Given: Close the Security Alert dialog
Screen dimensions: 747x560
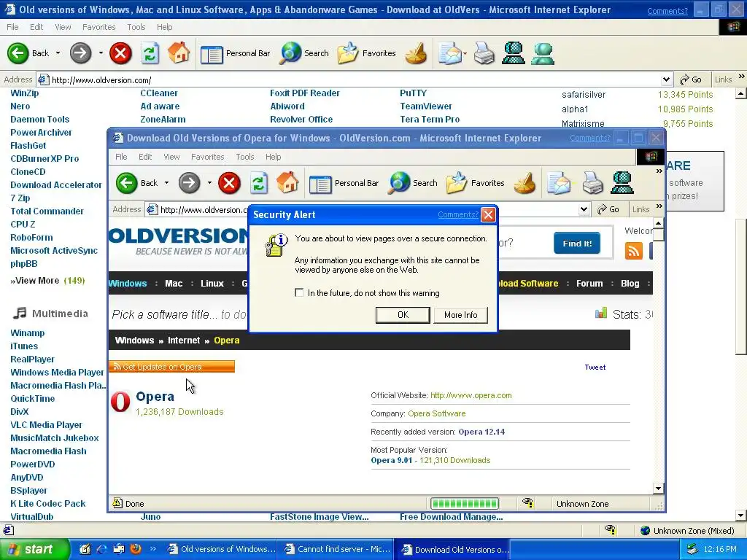Looking at the screenshot, I should 488,215.
